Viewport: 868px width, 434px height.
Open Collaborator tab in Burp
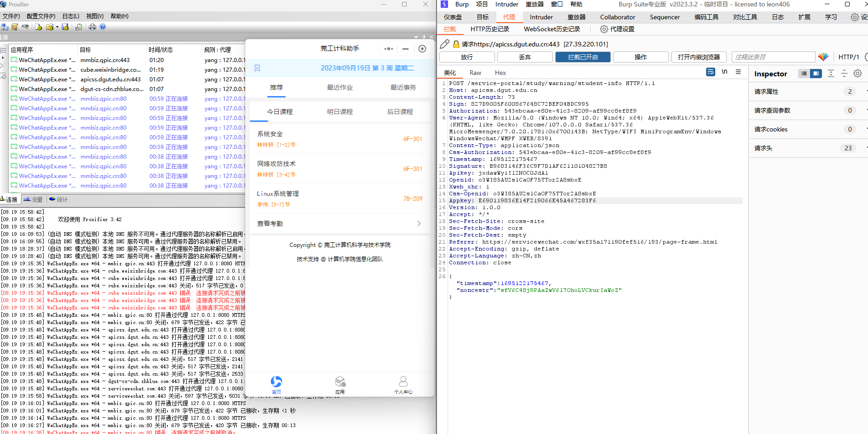617,17
